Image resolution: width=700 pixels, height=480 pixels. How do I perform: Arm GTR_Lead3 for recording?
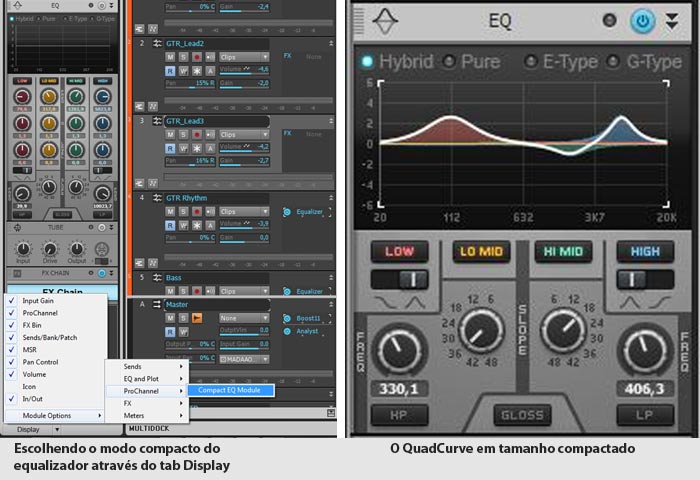[x=196, y=134]
